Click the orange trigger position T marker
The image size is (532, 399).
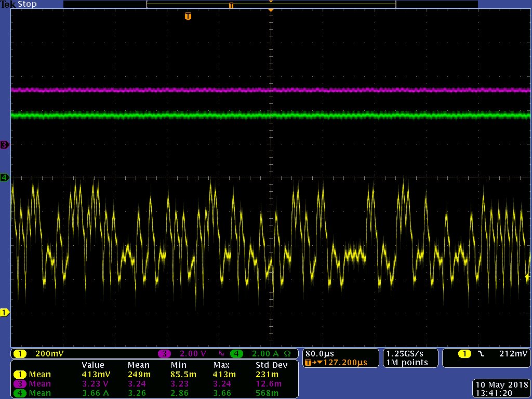click(x=188, y=16)
